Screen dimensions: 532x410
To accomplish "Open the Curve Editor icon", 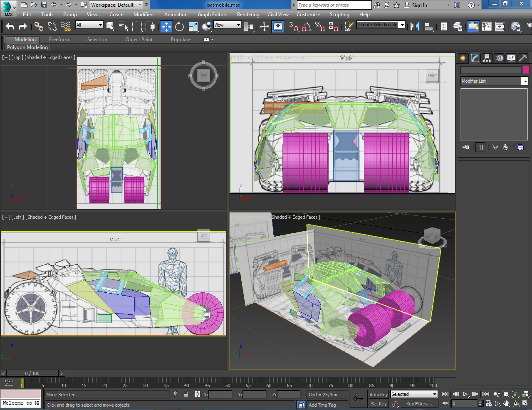I will click(x=487, y=27).
